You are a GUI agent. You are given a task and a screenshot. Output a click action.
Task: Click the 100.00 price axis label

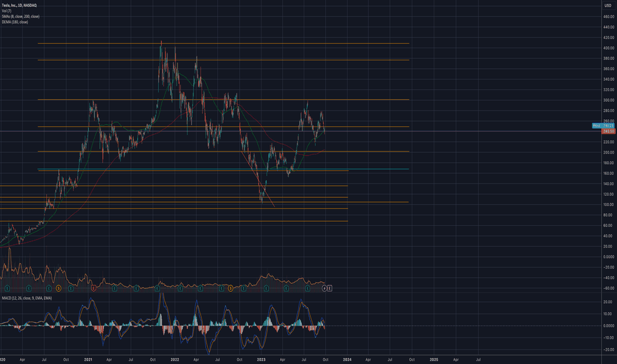click(609, 205)
